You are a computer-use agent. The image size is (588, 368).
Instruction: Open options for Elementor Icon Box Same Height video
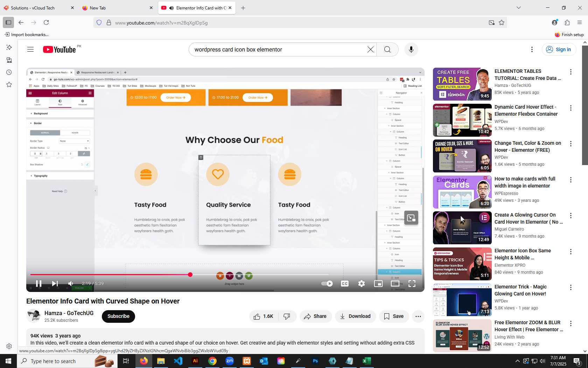coord(571,252)
